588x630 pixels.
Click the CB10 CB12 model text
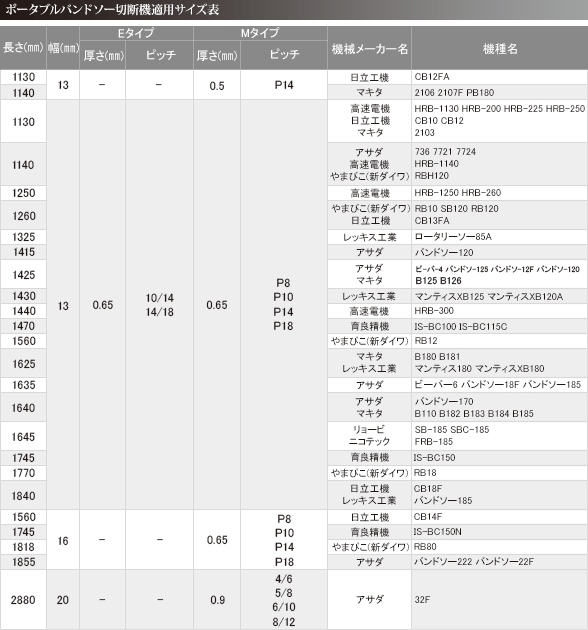point(439,121)
